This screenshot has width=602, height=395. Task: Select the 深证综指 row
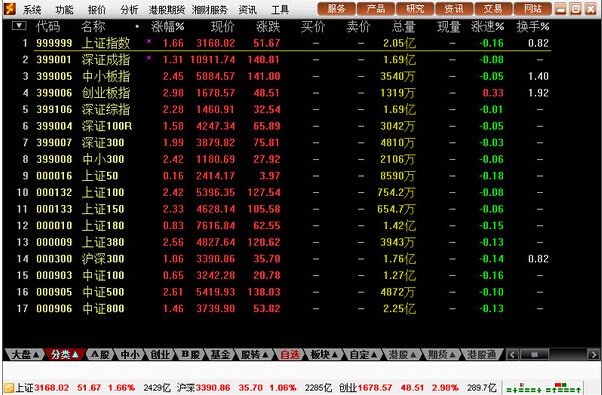284,109
